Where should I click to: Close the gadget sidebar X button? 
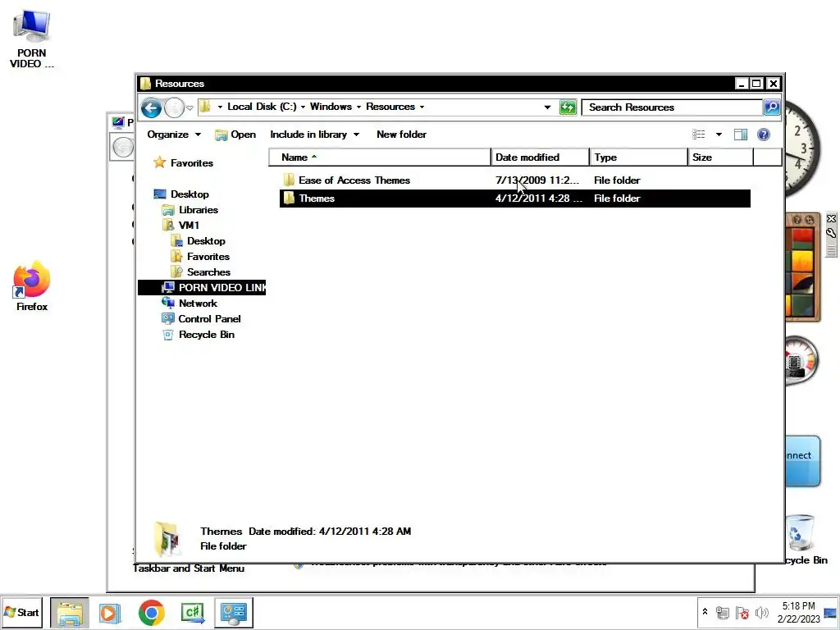click(831, 218)
